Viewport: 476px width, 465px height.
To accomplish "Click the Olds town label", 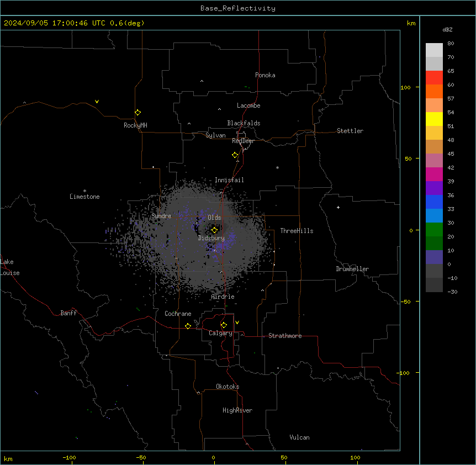I will point(214,218).
